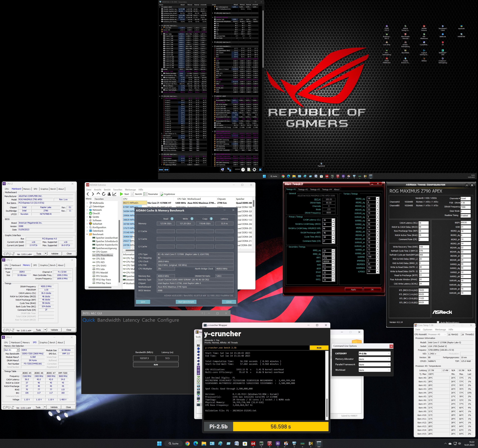
Task: Click the AIDA64 toolbar back arrow
Action: [x=88, y=194]
